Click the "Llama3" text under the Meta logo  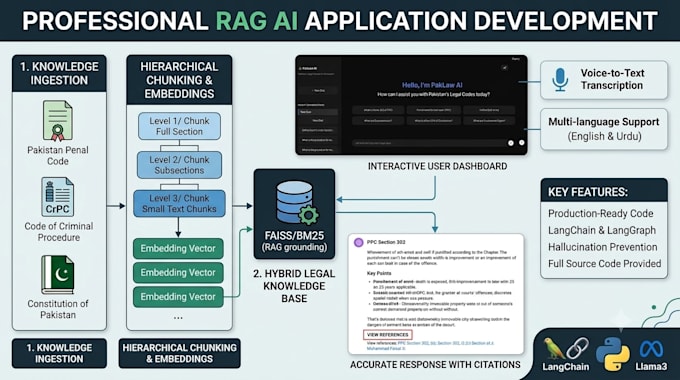point(651,367)
